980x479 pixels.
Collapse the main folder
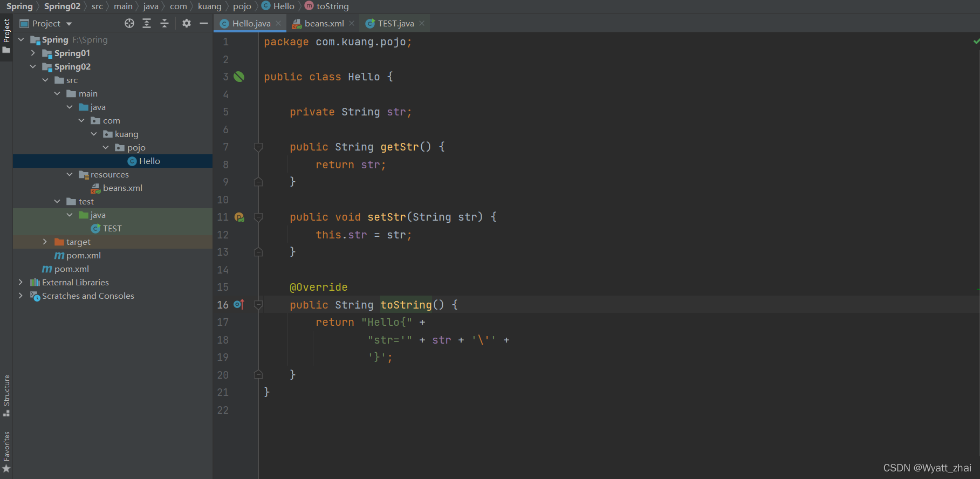[x=57, y=94]
